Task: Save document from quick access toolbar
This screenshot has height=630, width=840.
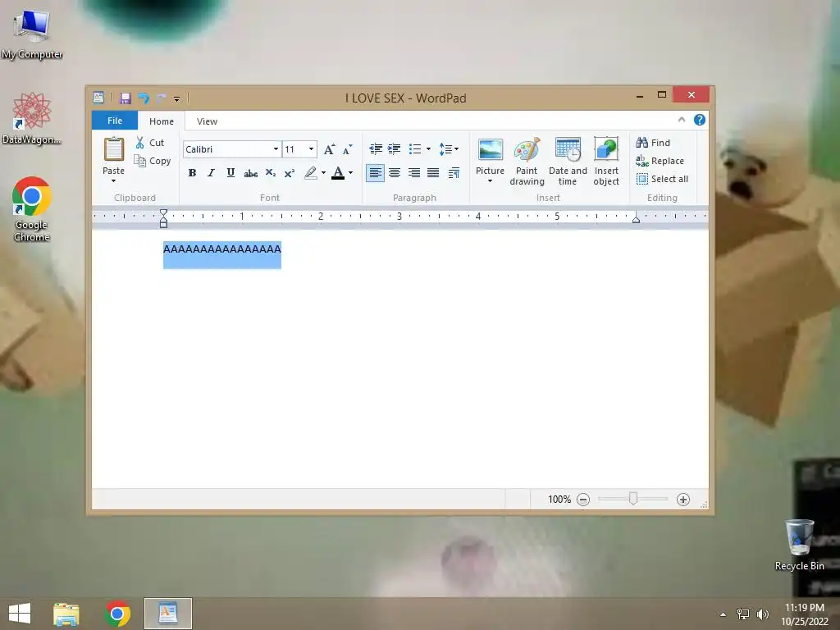Action: (x=126, y=98)
